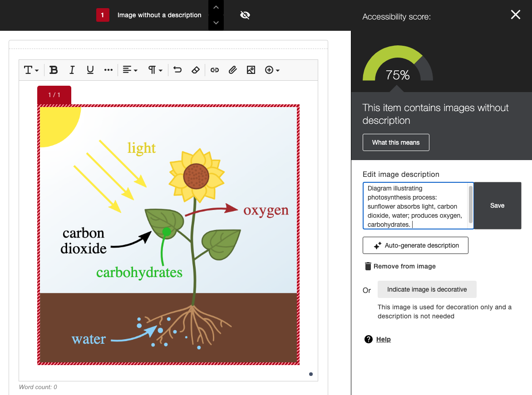Open the Help link

tap(383, 339)
